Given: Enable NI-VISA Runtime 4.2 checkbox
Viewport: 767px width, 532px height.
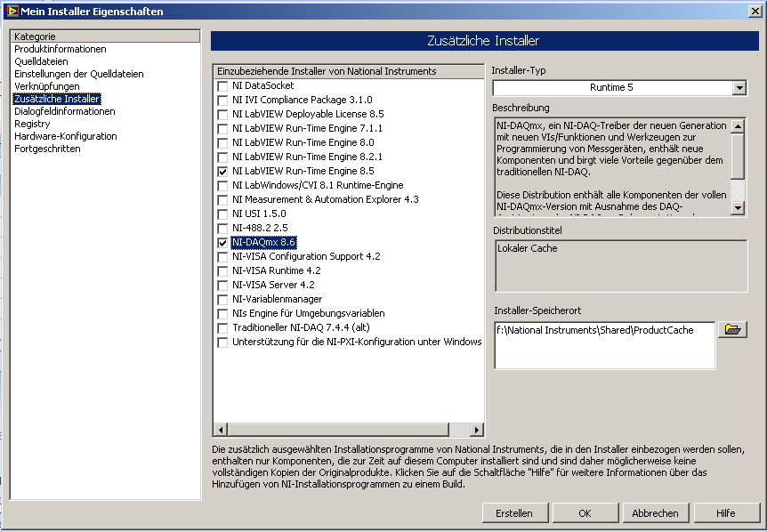Looking at the screenshot, I should click(x=222, y=270).
